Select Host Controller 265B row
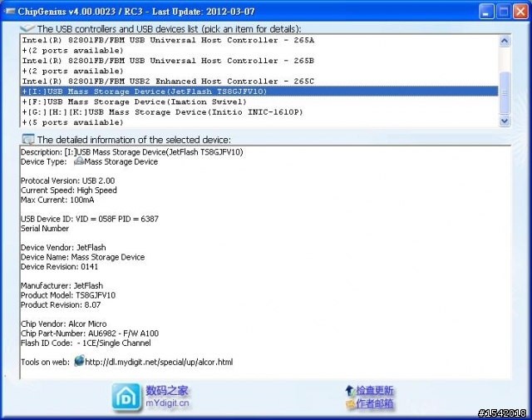 (x=259, y=61)
